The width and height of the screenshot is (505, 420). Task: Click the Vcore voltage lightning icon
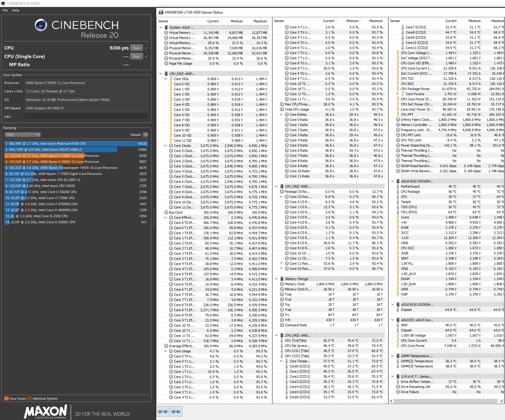tap(398, 217)
